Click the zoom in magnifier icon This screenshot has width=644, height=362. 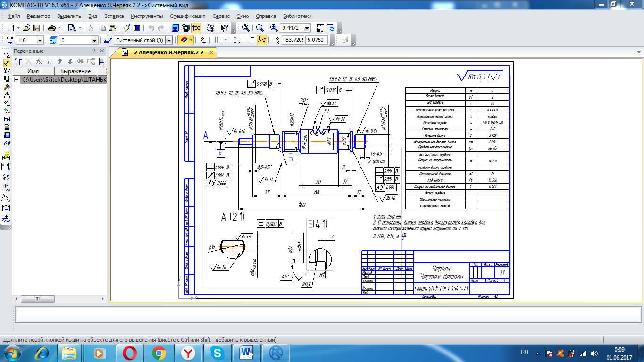click(x=274, y=28)
